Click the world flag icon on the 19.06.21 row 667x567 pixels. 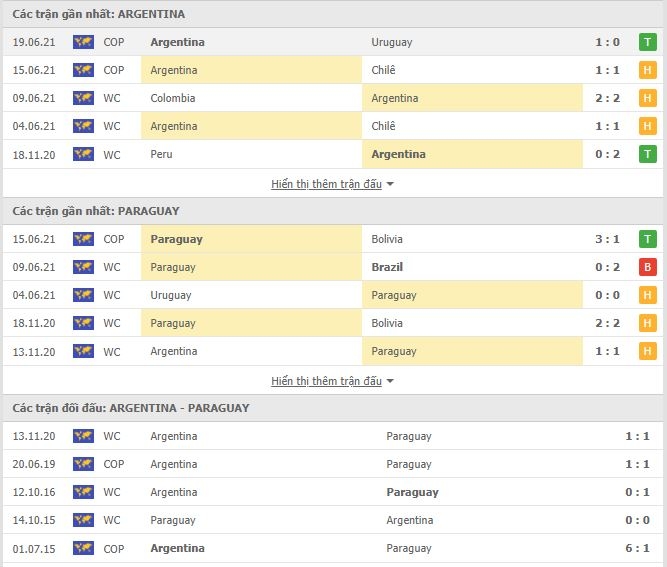(83, 42)
